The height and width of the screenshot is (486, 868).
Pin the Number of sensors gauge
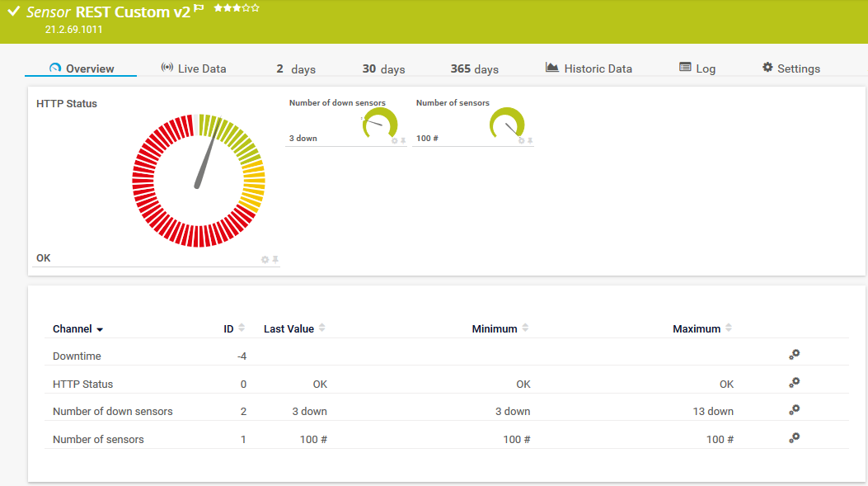point(530,141)
